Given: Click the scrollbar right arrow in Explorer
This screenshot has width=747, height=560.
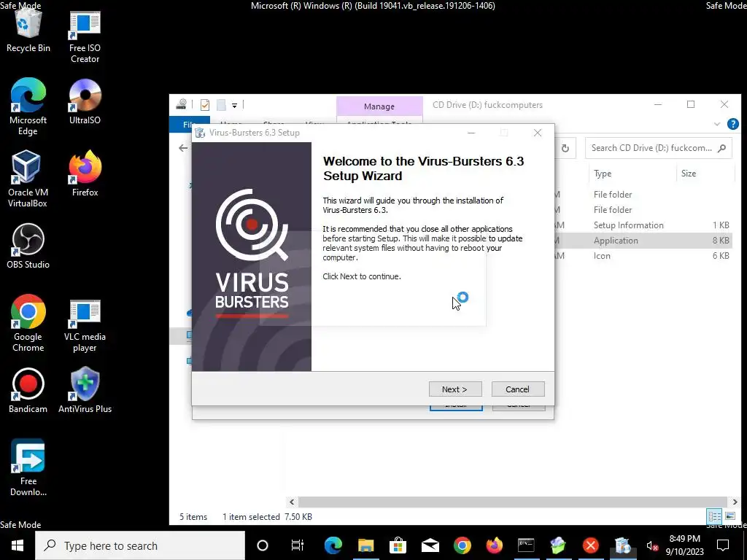Looking at the screenshot, I should coord(735,502).
